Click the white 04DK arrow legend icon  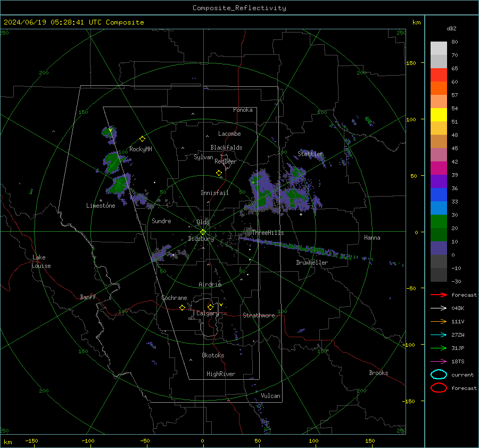[439, 308]
